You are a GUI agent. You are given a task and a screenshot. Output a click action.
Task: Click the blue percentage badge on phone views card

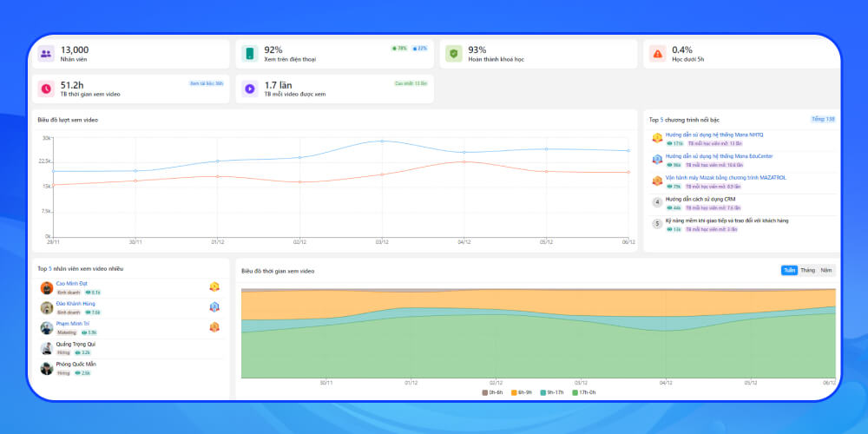click(x=419, y=48)
